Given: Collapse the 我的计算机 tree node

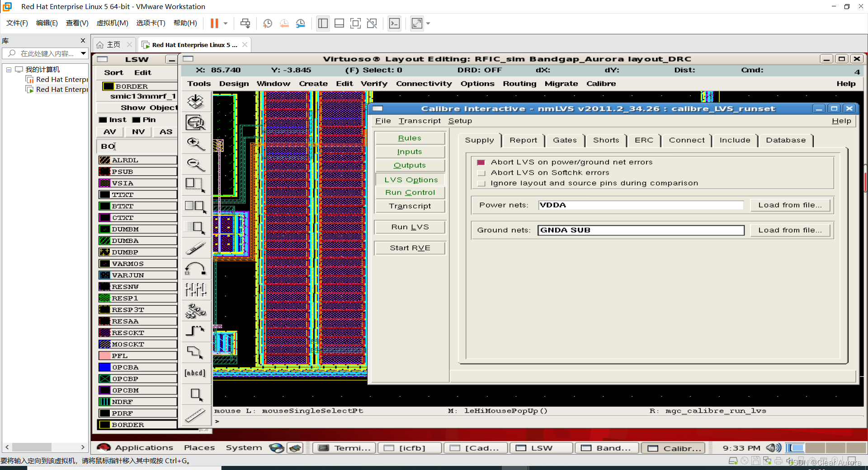Looking at the screenshot, I should click(9, 70).
